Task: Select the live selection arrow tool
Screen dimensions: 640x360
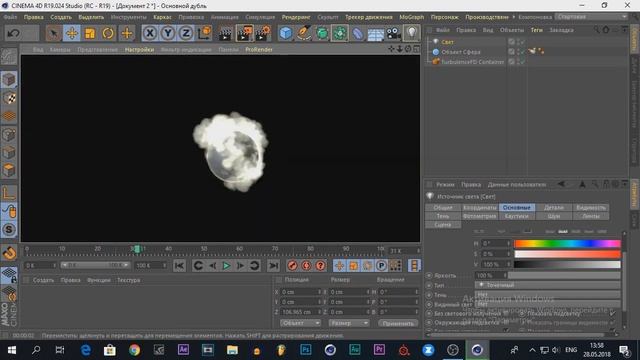Action: tap(53, 33)
